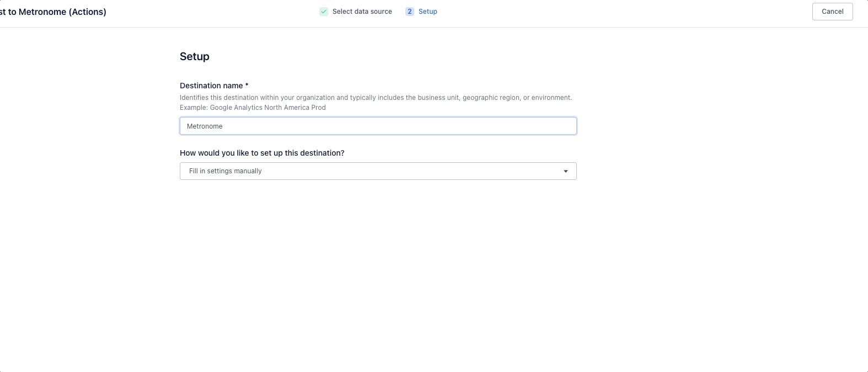Click the green checkmark icon beside Select data source
868x372 pixels.
(324, 12)
